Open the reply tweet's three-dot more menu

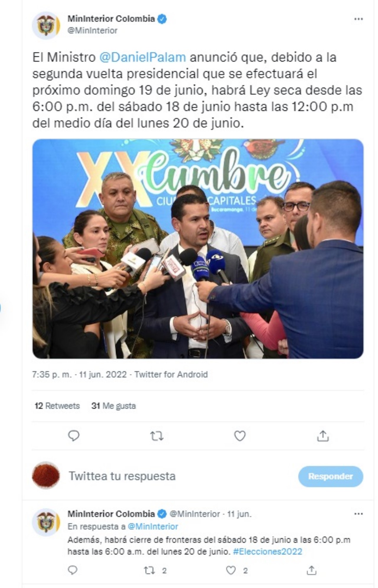[358, 514]
